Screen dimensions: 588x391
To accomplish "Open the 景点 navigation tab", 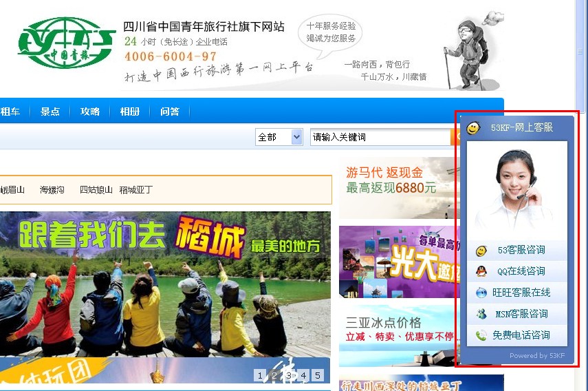I will pos(50,112).
